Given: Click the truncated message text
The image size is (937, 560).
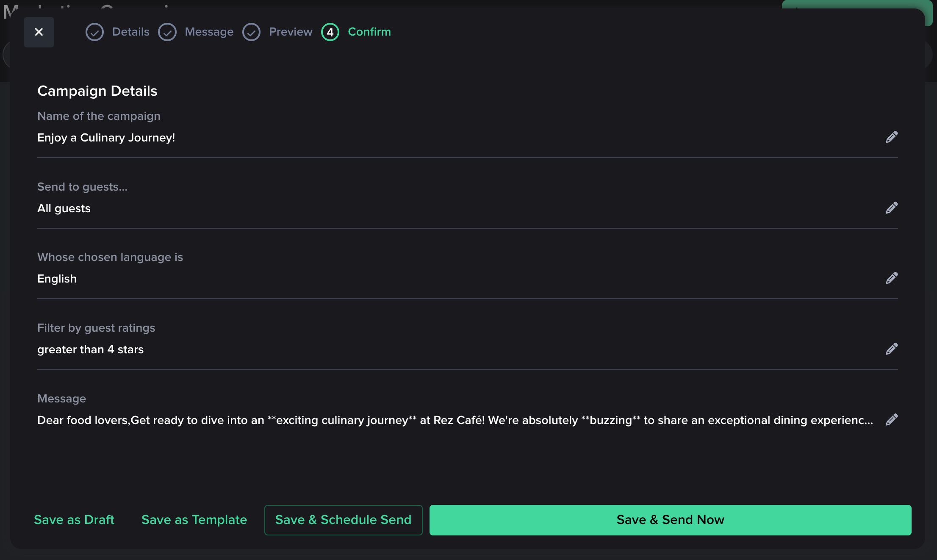Looking at the screenshot, I should 455,420.
